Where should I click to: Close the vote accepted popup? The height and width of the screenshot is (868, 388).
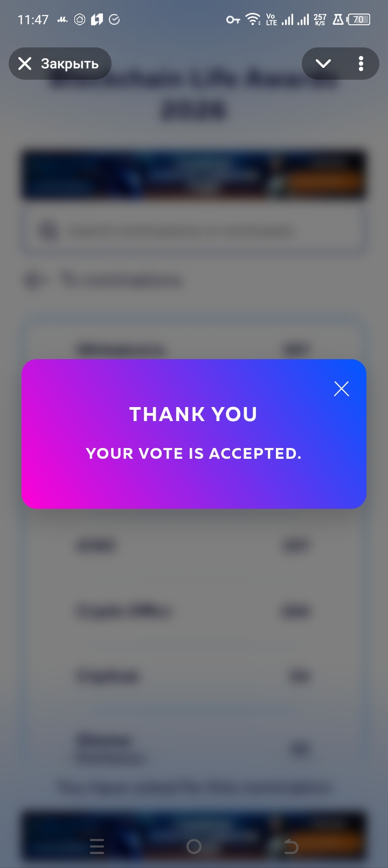click(x=342, y=389)
